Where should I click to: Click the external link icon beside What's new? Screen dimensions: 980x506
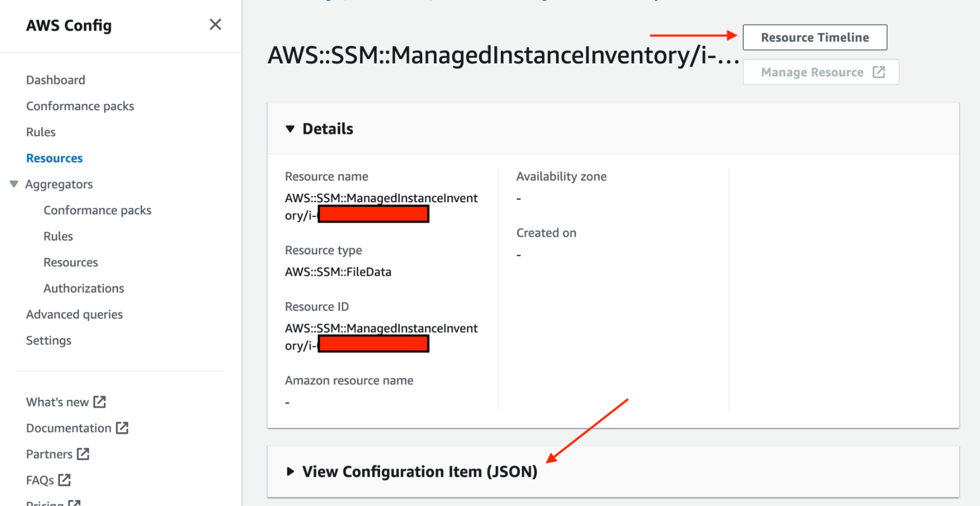click(x=100, y=402)
